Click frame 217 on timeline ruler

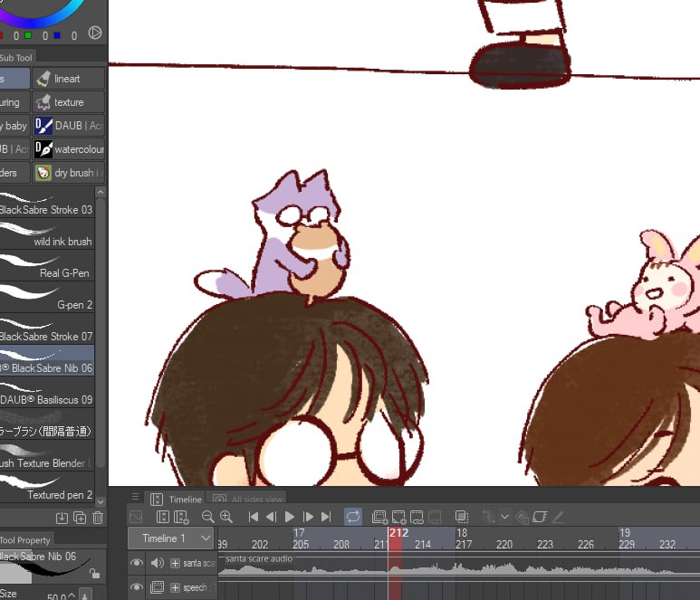[x=464, y=544]
